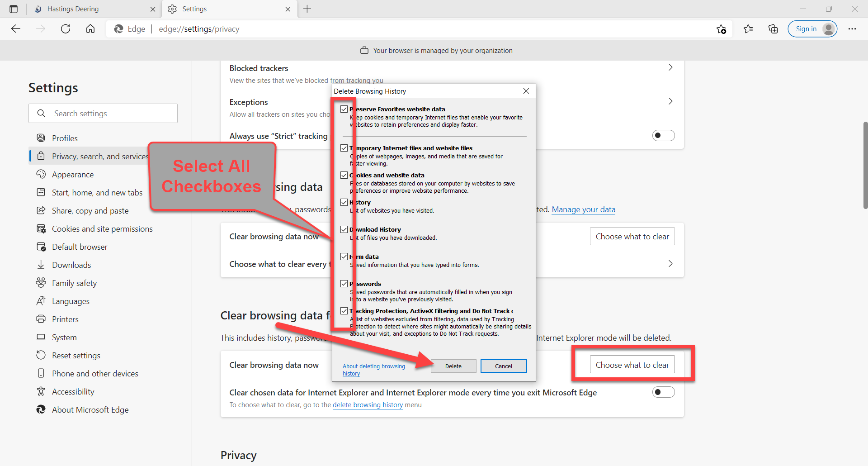Viewport: 868px width, 466px height.
Task: Toggle Download History checkbox
Action: pos(344,229)
